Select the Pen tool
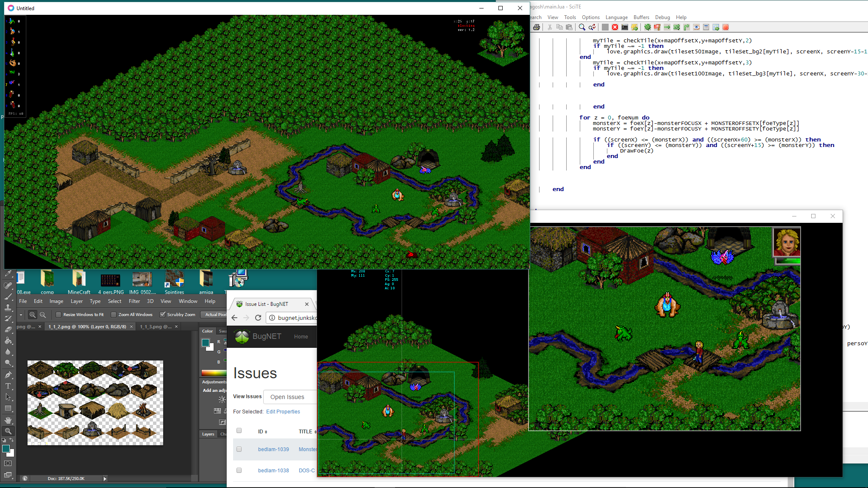 click(8, 375)
